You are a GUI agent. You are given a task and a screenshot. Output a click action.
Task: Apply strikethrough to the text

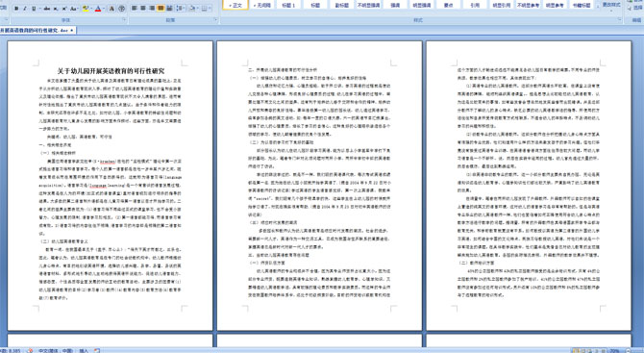click(47, 9)
